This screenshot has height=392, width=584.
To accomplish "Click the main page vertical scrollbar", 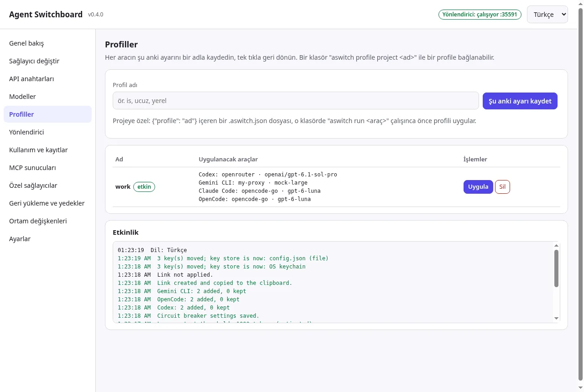I will point(580,193).
